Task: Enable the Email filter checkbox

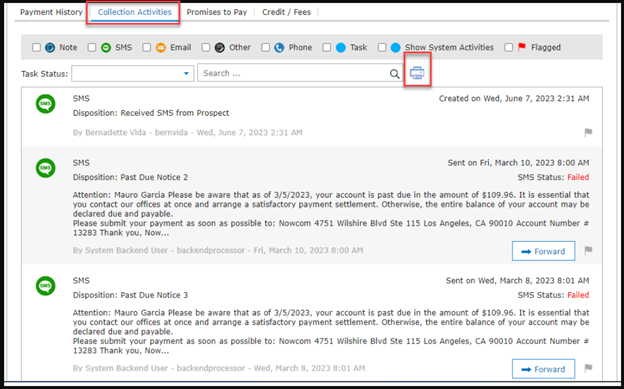Action: [x=147, y=48]
